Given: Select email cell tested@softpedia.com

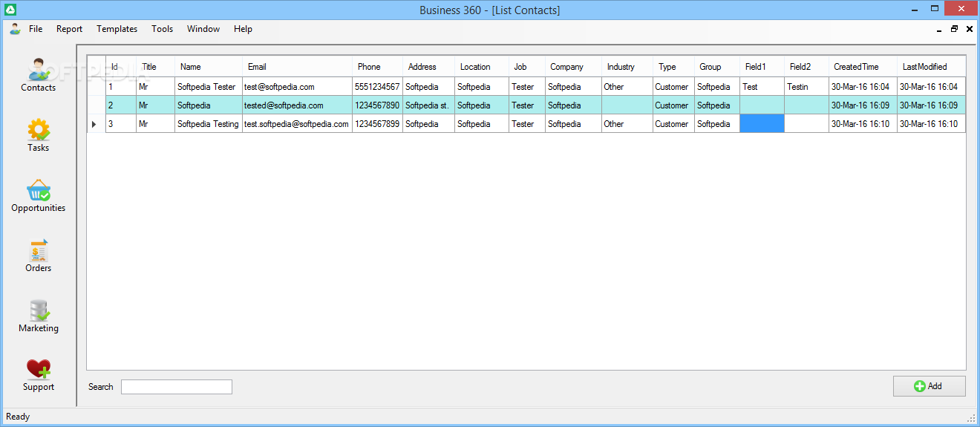Looking at the screenshot, I should (x=297, y=105).
